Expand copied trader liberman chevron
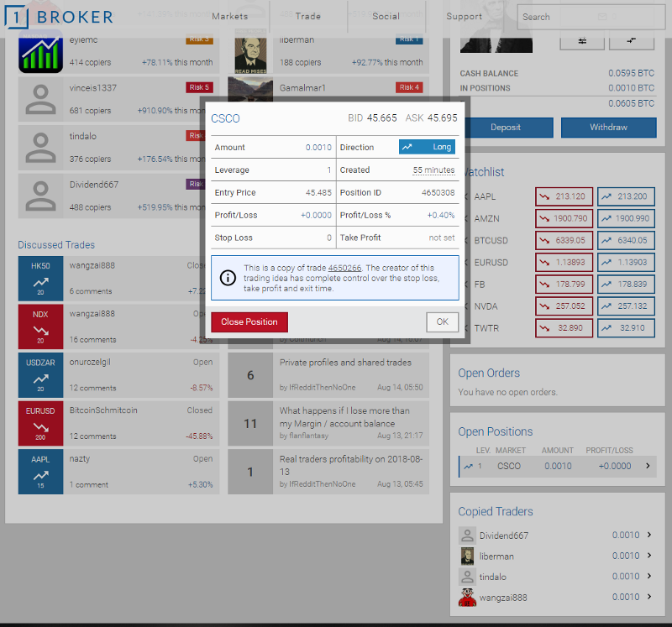 click(x=649, y=556)
